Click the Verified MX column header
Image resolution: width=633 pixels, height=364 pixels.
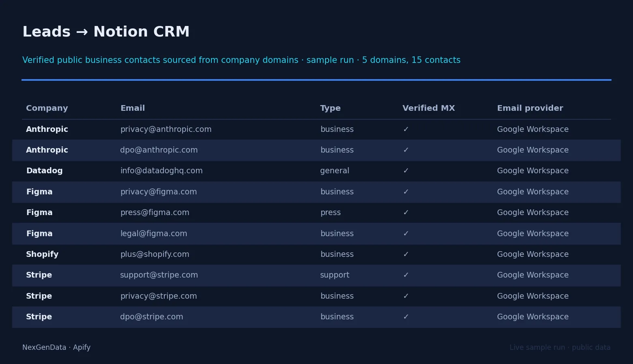pyautogui.click(x=428, y=108)
